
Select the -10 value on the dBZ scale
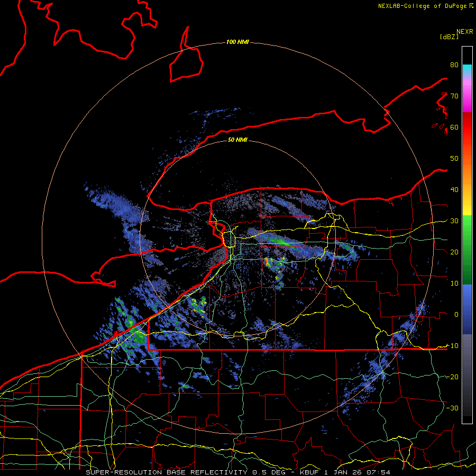[x=452, y=345]
